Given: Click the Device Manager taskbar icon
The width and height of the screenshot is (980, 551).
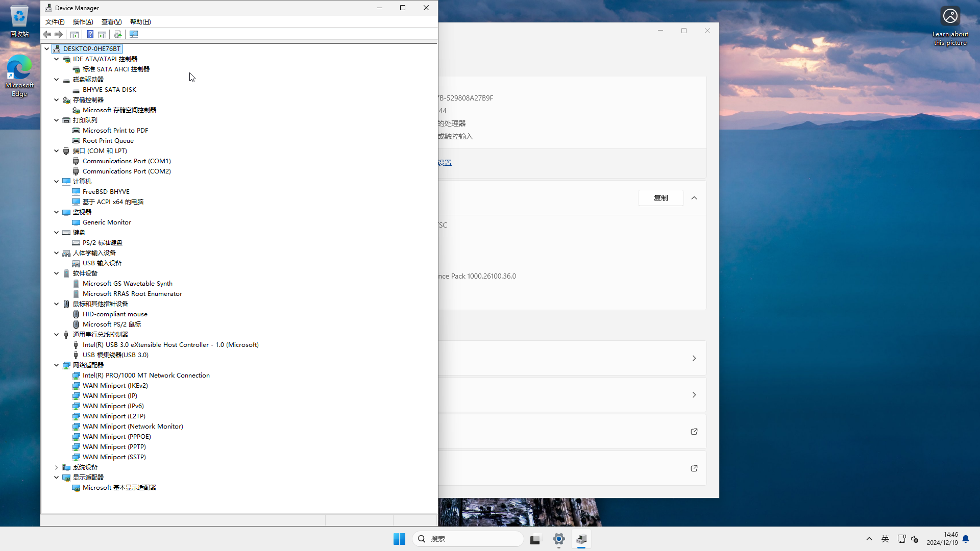Looking at the screenshot, I should [x=581, y=539].
